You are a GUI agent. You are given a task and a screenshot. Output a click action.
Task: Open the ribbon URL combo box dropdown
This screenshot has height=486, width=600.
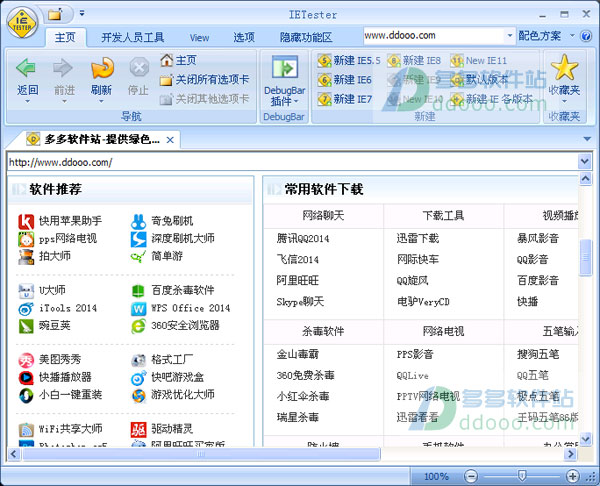510,36
